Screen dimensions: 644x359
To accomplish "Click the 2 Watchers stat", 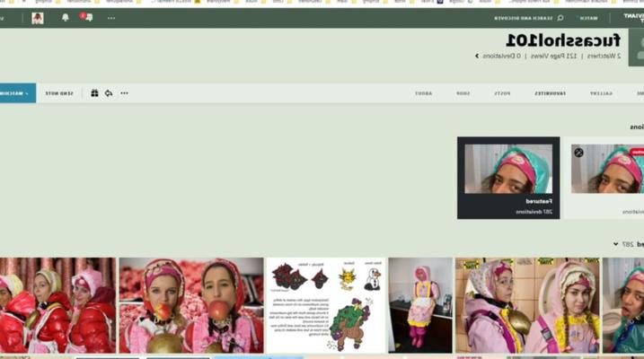I will click(x=604, y=56).
